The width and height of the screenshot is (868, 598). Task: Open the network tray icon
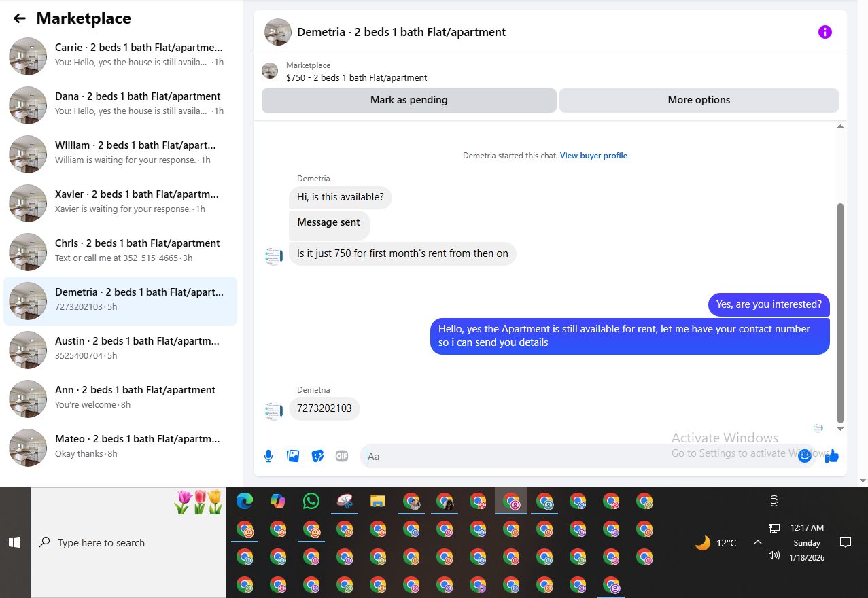pos(774,528)
